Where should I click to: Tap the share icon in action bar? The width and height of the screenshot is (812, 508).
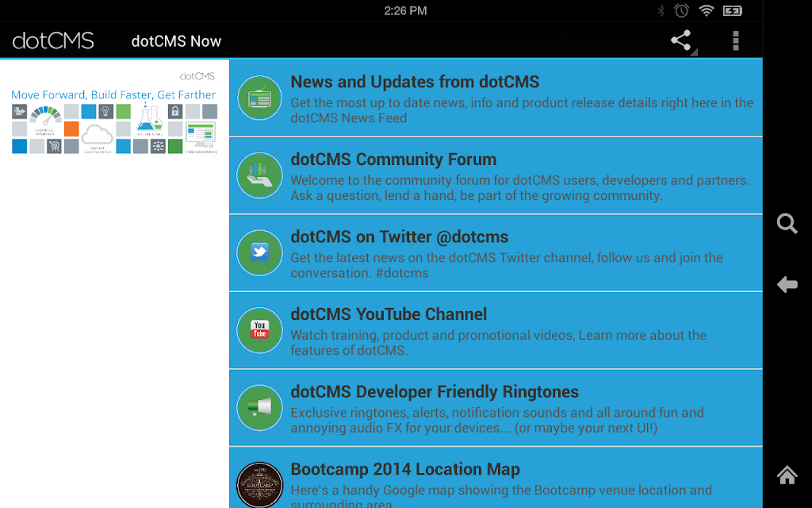tap(681, 40)
